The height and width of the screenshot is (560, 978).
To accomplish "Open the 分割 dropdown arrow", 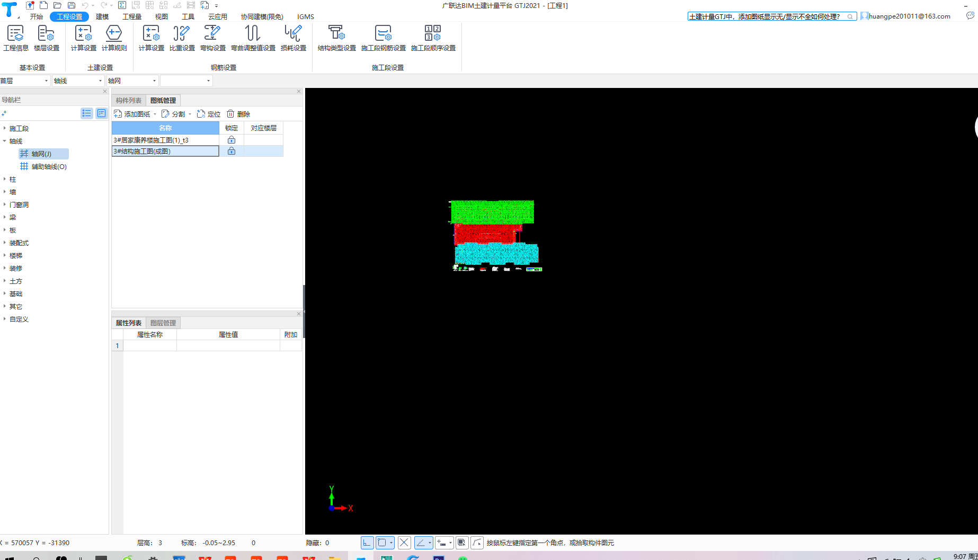I will (x=190, y=114).
